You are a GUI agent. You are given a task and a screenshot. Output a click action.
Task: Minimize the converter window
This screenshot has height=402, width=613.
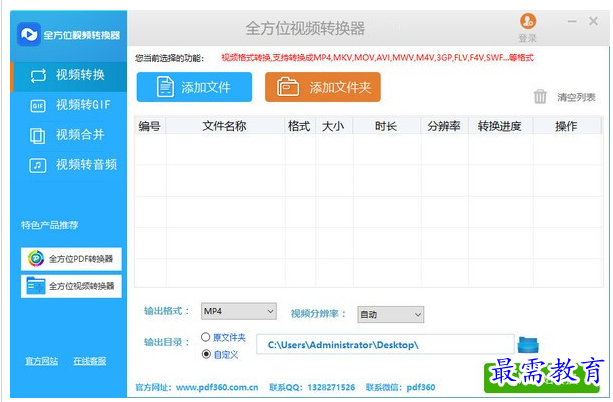click(572, 21)
